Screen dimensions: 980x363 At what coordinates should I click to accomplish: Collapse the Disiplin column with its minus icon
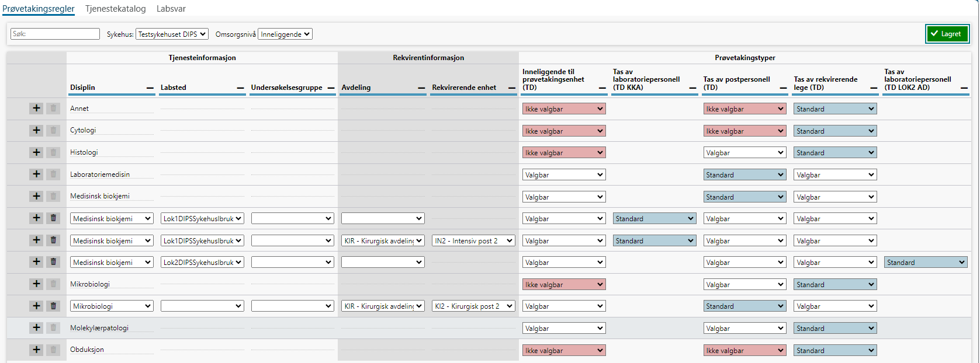[150, 88]
